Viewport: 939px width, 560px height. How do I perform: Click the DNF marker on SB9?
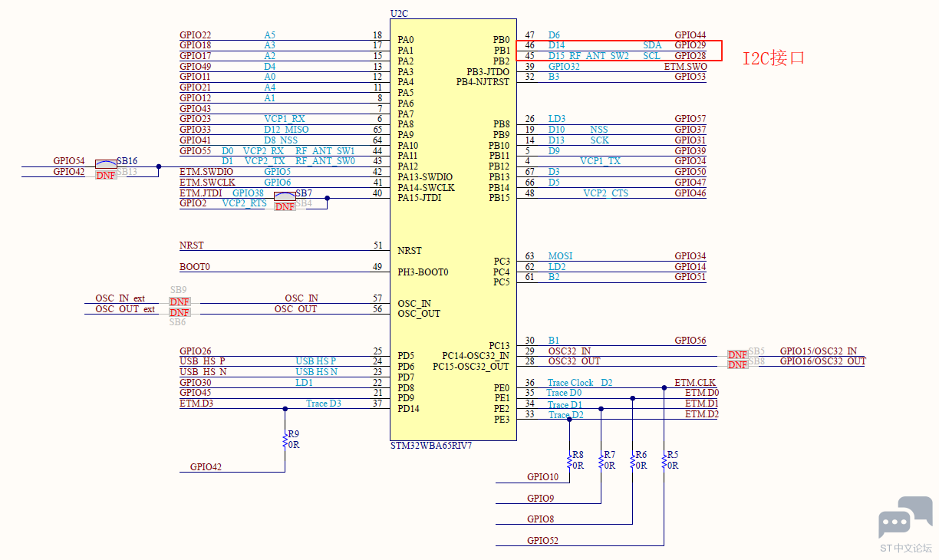180,301
